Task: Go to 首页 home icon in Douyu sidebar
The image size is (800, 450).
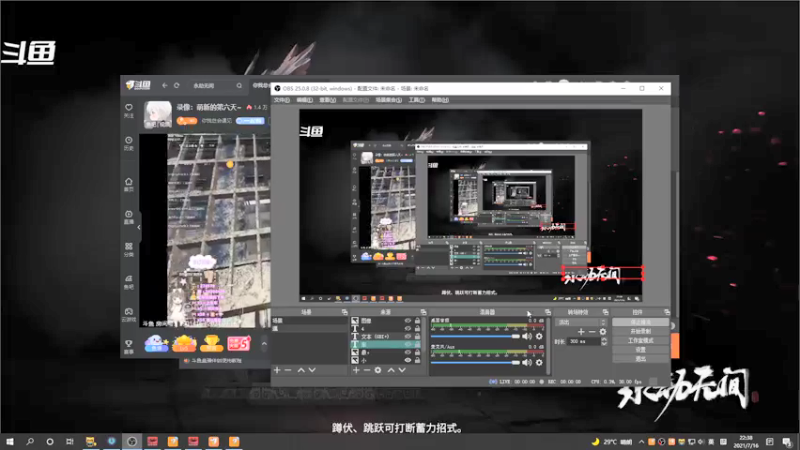Action: pyautogui.click(x=129, y=182)
